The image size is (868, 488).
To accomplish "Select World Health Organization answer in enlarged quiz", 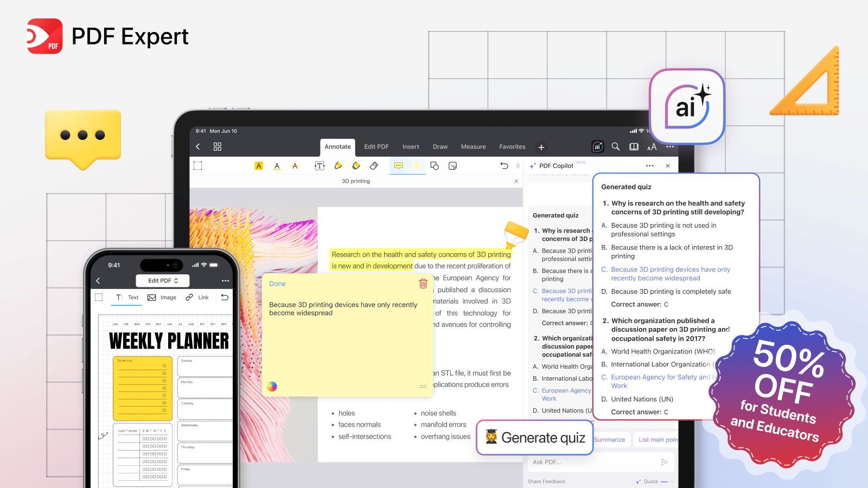I will tap(662, 351).
